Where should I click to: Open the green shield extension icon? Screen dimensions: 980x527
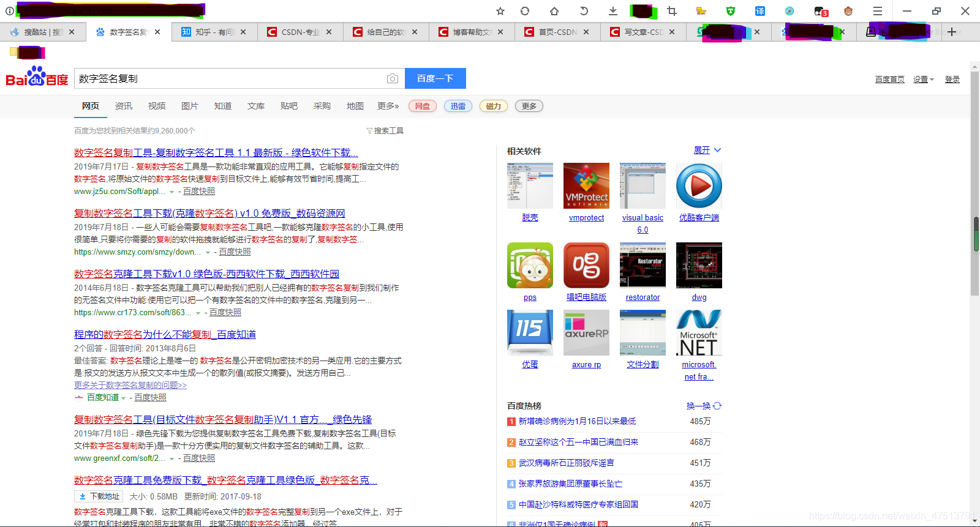point(731,11)
